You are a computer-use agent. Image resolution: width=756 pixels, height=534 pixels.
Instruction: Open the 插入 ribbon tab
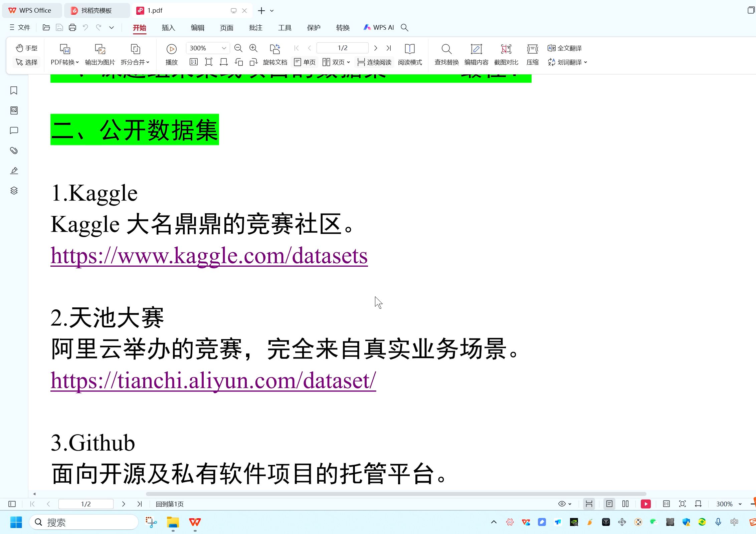tap(168, 28)
